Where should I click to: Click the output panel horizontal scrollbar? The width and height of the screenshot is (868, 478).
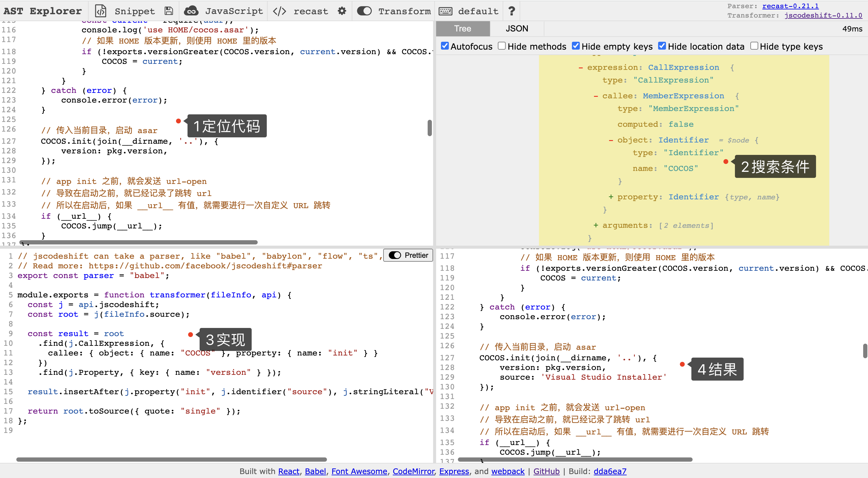point(575,460)
